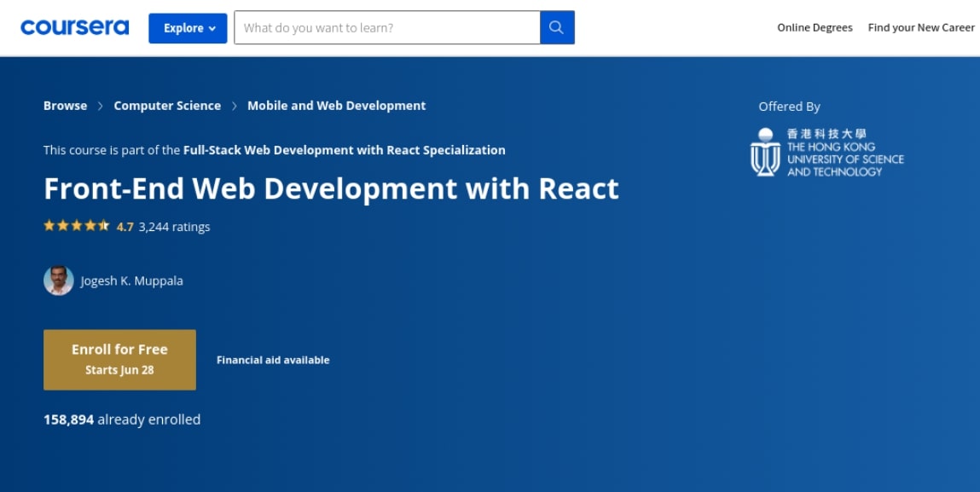Open the Online Degrees menu item
This screenshot has width=980, height=492.
click(x=815, y=27)
